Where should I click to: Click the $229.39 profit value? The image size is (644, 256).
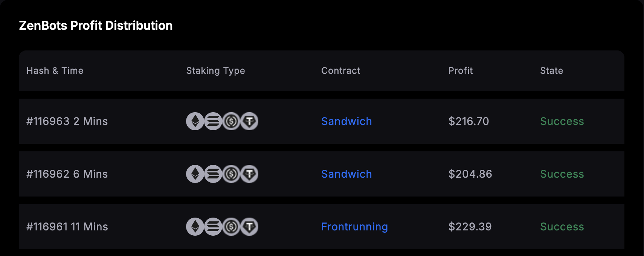470,227
